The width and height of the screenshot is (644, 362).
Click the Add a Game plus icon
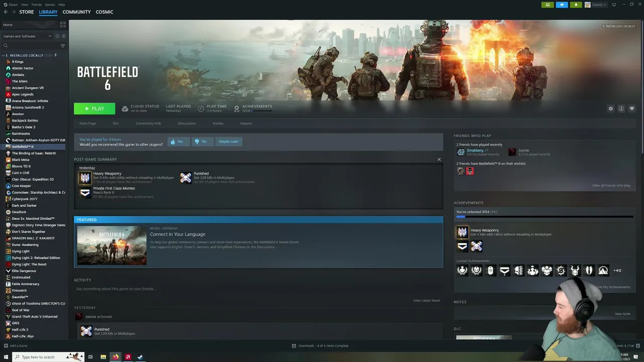coord(6,346)
